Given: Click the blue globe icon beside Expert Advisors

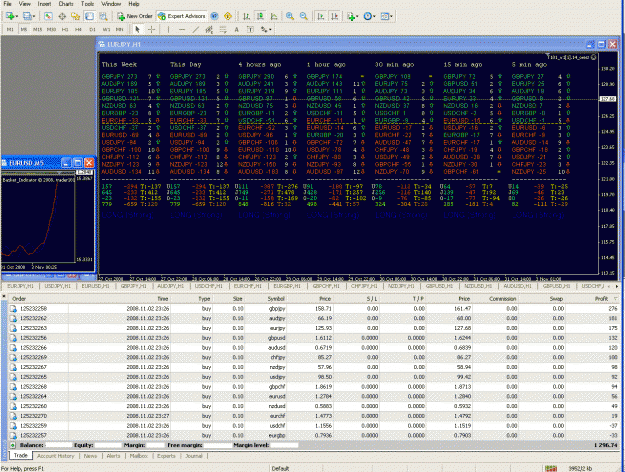Looking at the screenshot, I should click(214, 16).
